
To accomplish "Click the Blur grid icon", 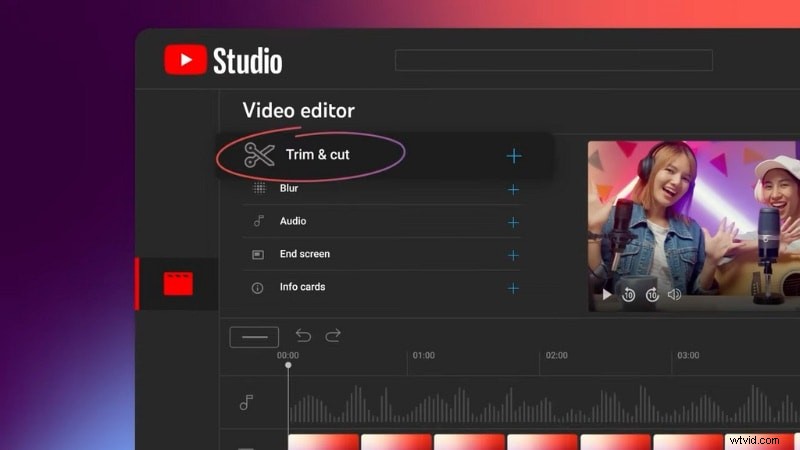I will click(x=259, y=188).
